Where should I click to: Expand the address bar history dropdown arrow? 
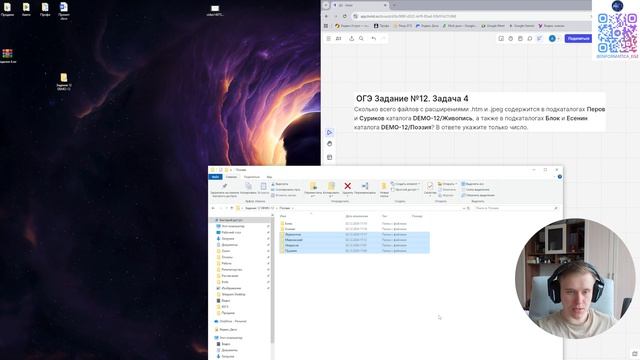(x=463, y=208)
